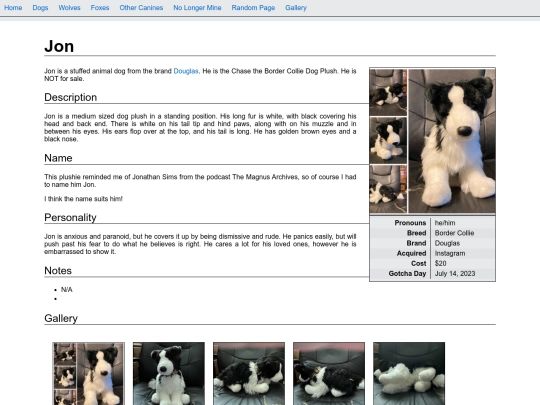This screenshot has width=540, height=405.
Task: Click the N/A note bullet
Action: tap(66, 290)
